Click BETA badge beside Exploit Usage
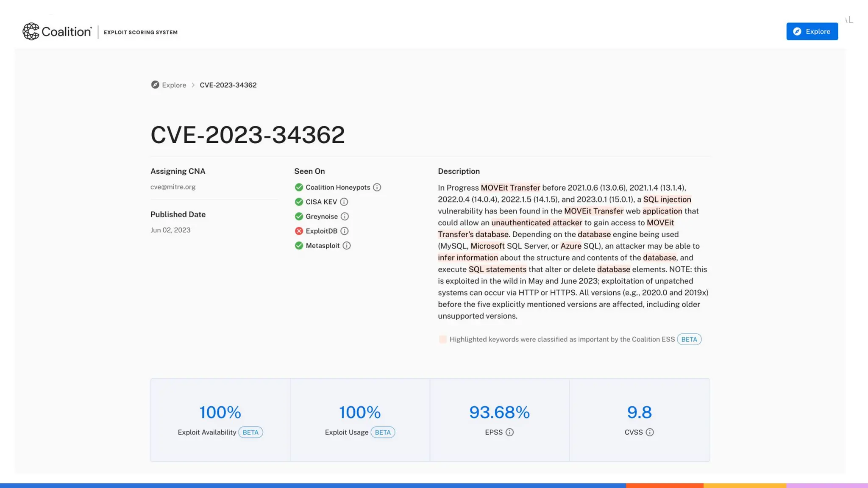Screen dimensions: 868x488 tap(383, 432)
